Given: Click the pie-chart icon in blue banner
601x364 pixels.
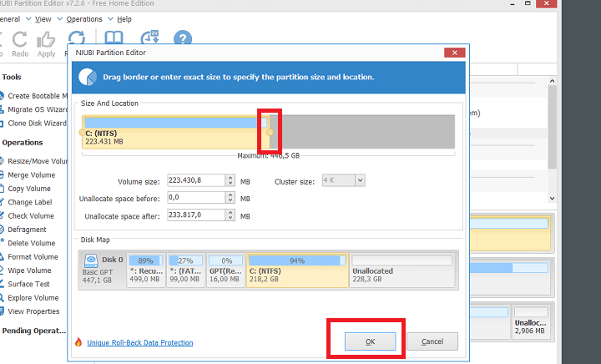Looking at the screenshot, I should [88, 77].
